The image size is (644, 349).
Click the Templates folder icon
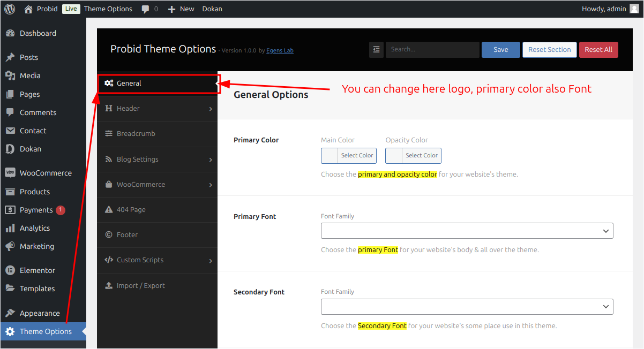click(10, 289)
